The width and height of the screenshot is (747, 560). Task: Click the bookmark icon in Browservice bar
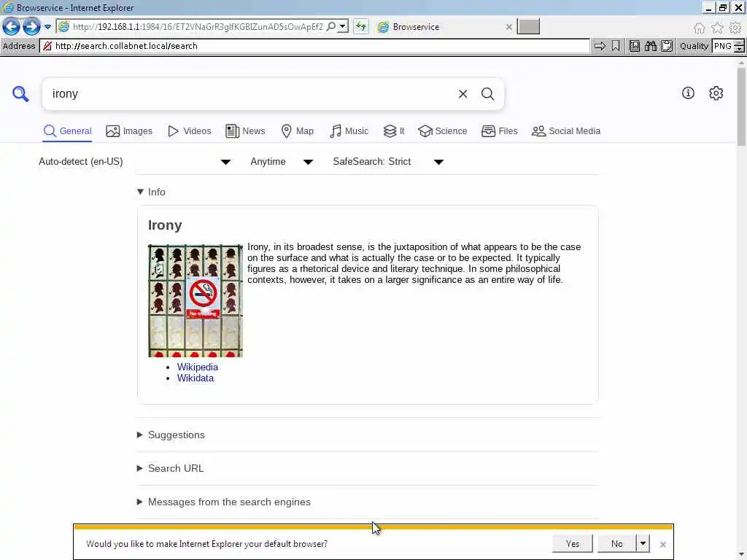tap(616, 46)
